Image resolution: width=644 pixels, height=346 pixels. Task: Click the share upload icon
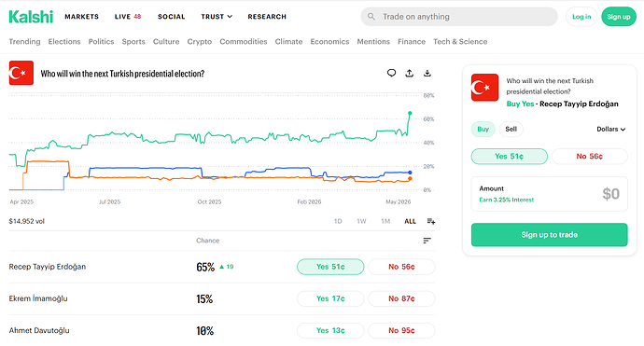[x=410, y=73]
